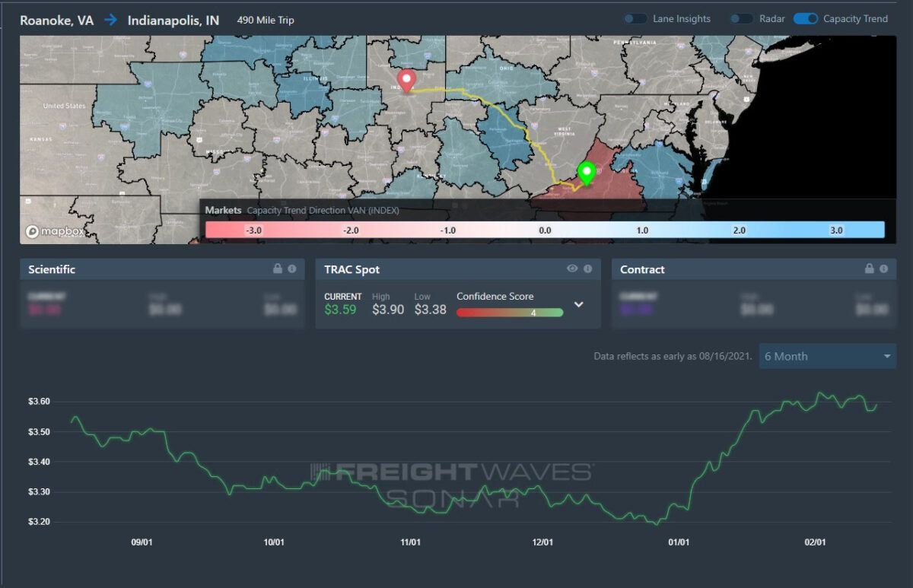Click the lock icon on Scientific panel
Image resolution: width=913 pixels, height=588 pixels.
(278, 269)
